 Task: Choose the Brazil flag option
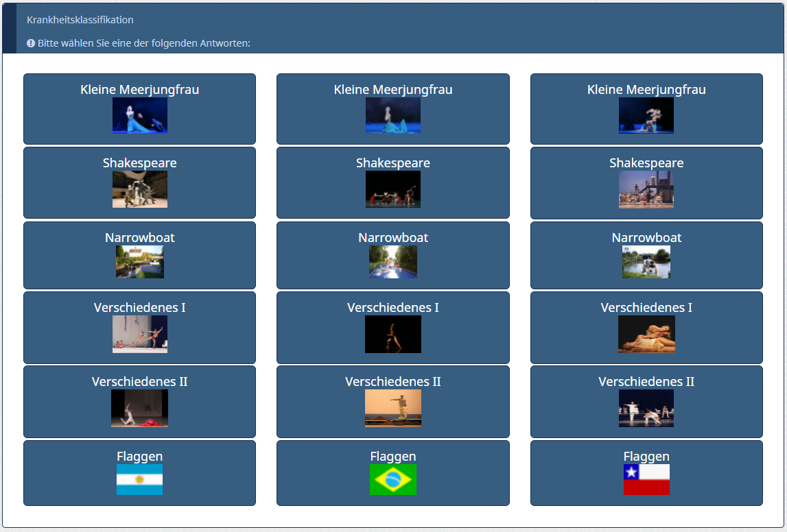[x=392, y=479]
